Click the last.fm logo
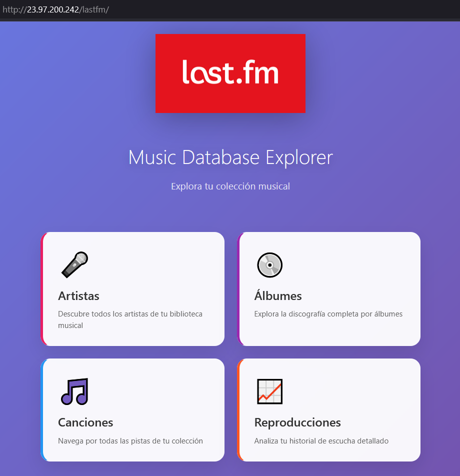 (x=230, y=73)
